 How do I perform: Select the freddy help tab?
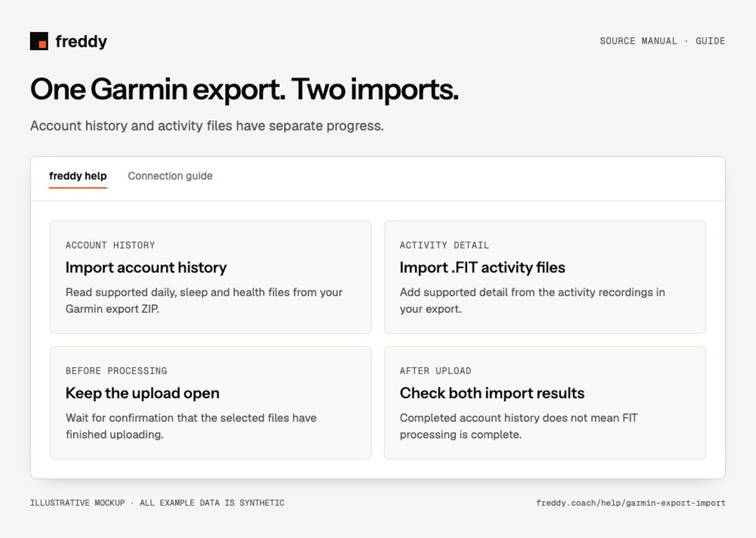coord(78,176)
